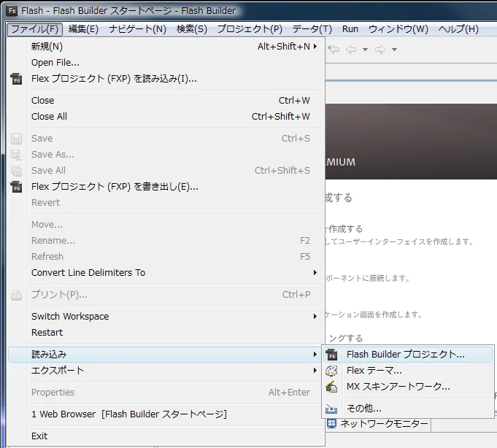Viewport: 497px width, 448px height.
Task: Click Flex プロジェクト (FXP) を書き出し(E)... entry
Action: point(166,187)
